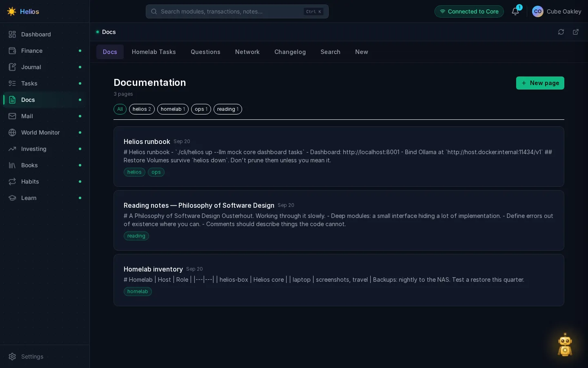588x368 pixels.
Task: Open the Settings gear icon
Action: coord(12,357)
